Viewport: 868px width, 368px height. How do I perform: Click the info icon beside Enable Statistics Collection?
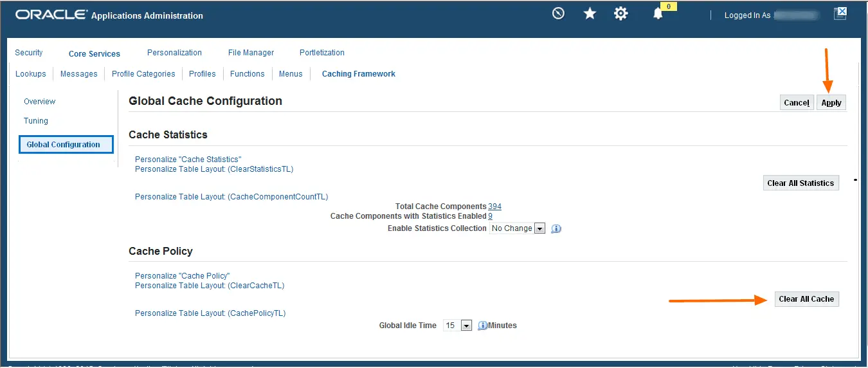(557, 228)
